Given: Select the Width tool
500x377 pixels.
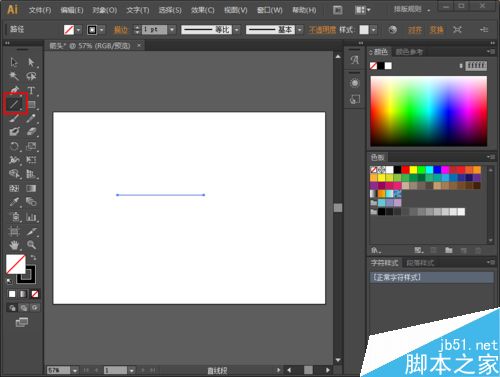Looking at the screenshot, I should [14, 160].
